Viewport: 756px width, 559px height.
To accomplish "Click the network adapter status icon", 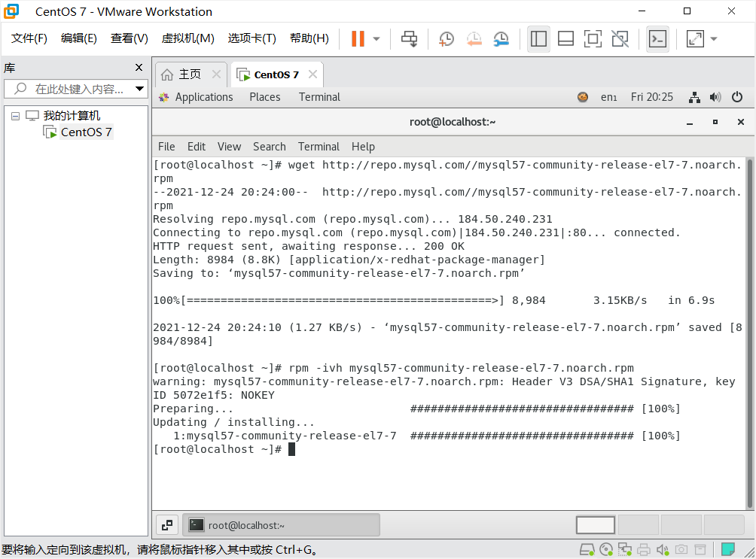I will tap(625, 549).
